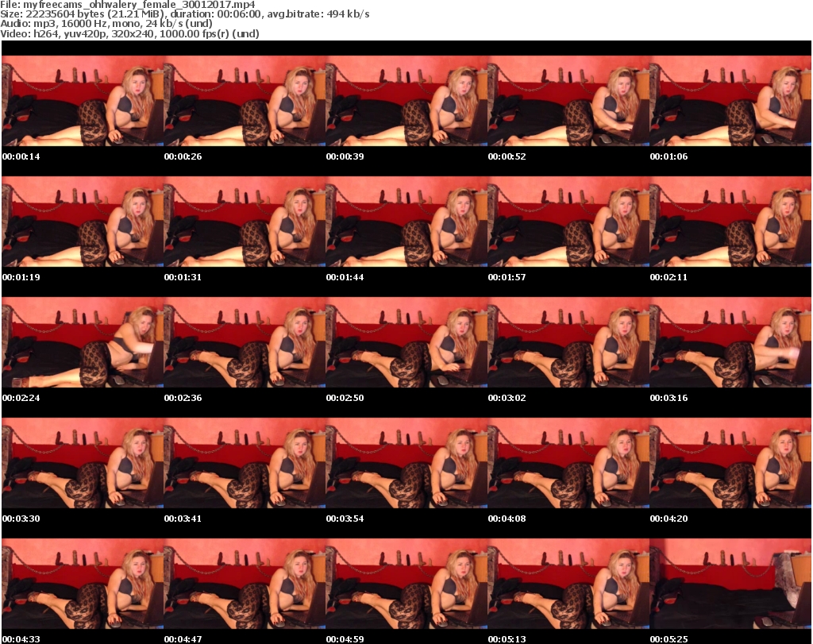The height and width of the screenshot is (644, 813).
Task: View the frame above timestamp 00:04:47
Action: [245, 584]
